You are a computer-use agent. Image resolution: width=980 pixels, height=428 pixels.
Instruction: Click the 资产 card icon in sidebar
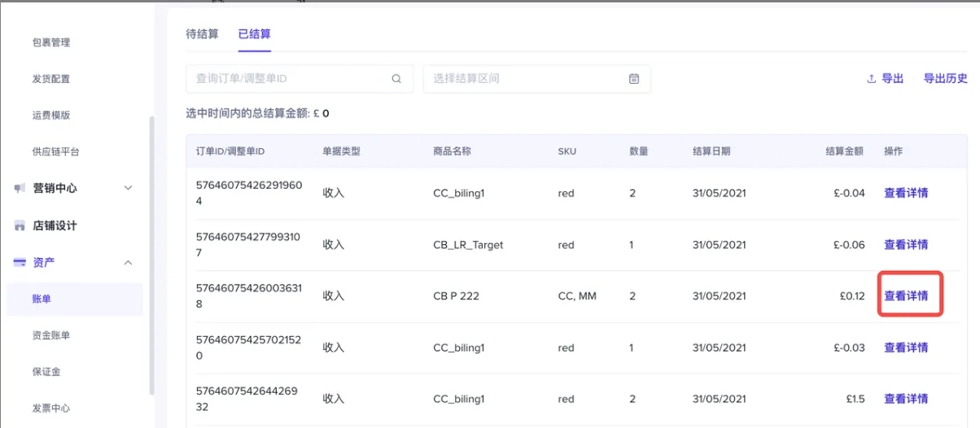point(20,262)
